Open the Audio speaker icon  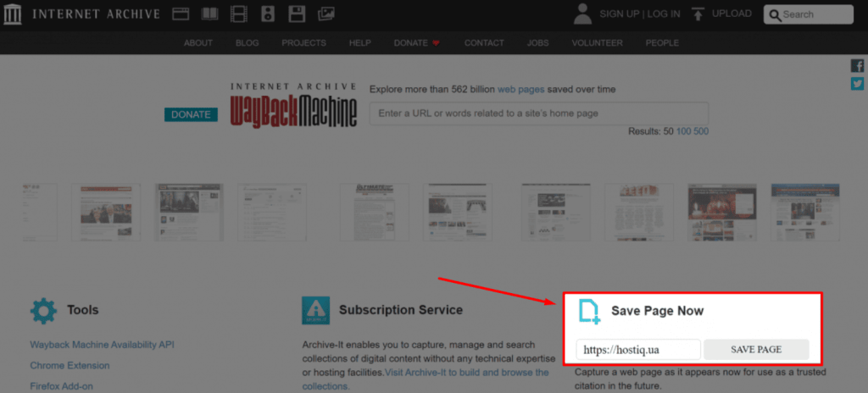[x=268, y=14]
